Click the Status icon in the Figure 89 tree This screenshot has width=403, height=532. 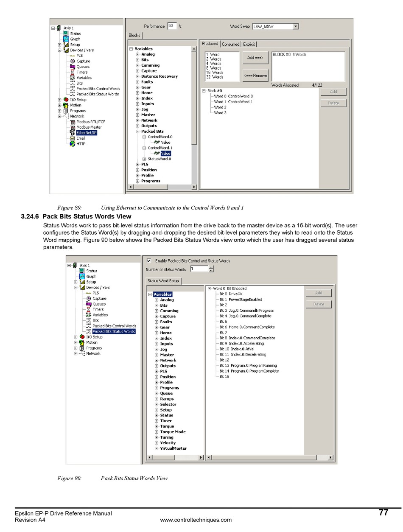[66, 34]
